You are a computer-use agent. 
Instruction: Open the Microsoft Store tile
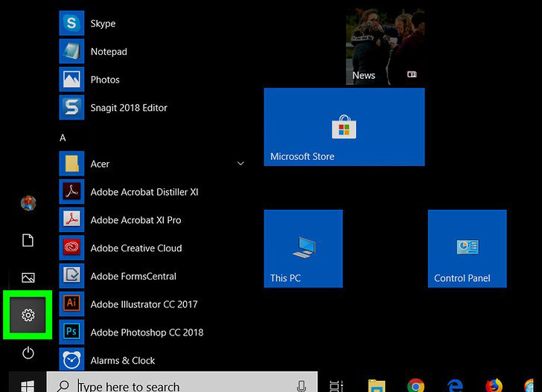coord(344,126)
